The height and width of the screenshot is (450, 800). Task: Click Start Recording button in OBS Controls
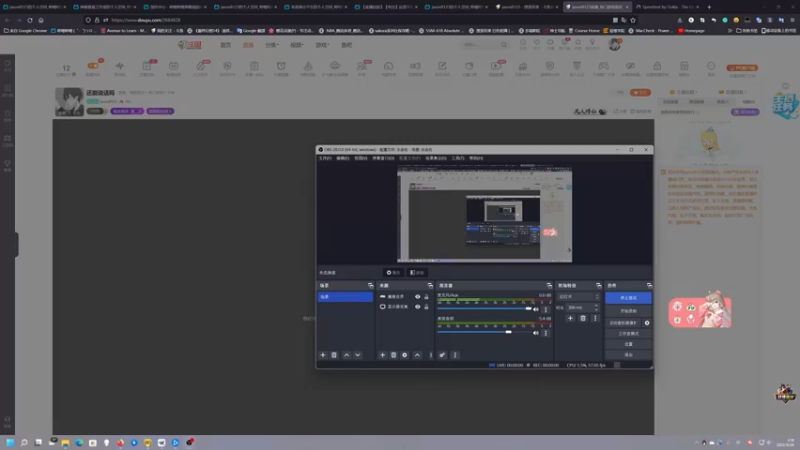point(628,311)
